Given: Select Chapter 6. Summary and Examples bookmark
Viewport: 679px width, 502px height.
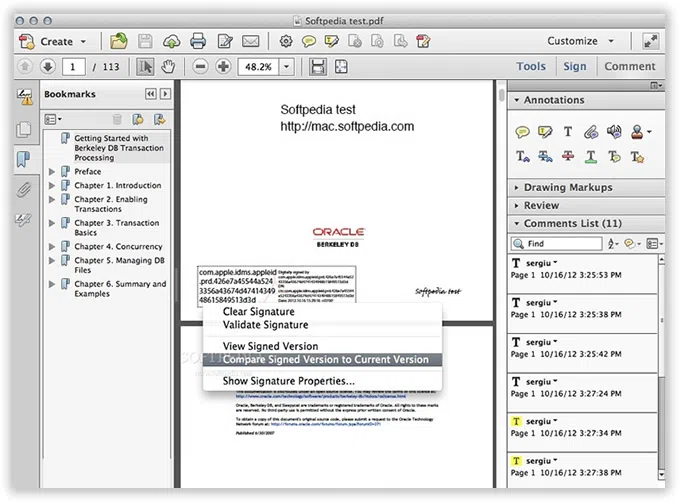Looking at the screenshot, I should (120, 288).
